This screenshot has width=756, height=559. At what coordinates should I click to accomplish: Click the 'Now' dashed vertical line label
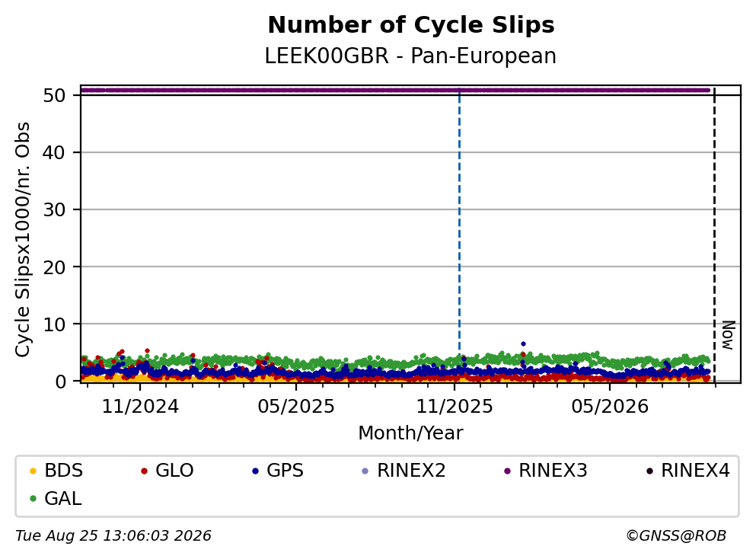(x=728, y=335)
